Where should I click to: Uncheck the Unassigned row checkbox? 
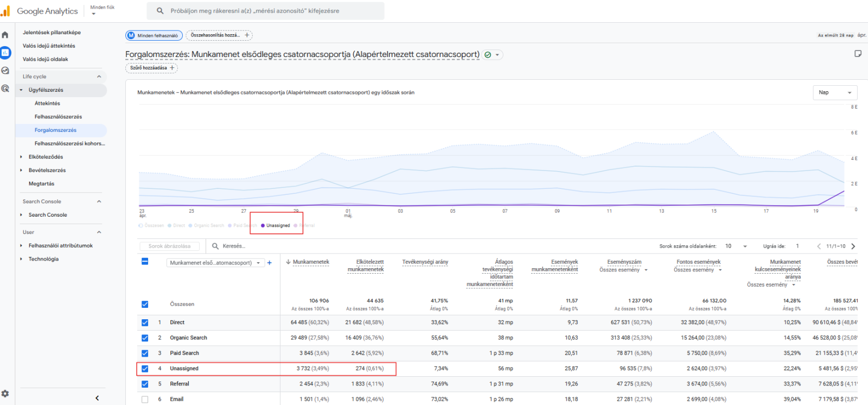tap(145, 369)
